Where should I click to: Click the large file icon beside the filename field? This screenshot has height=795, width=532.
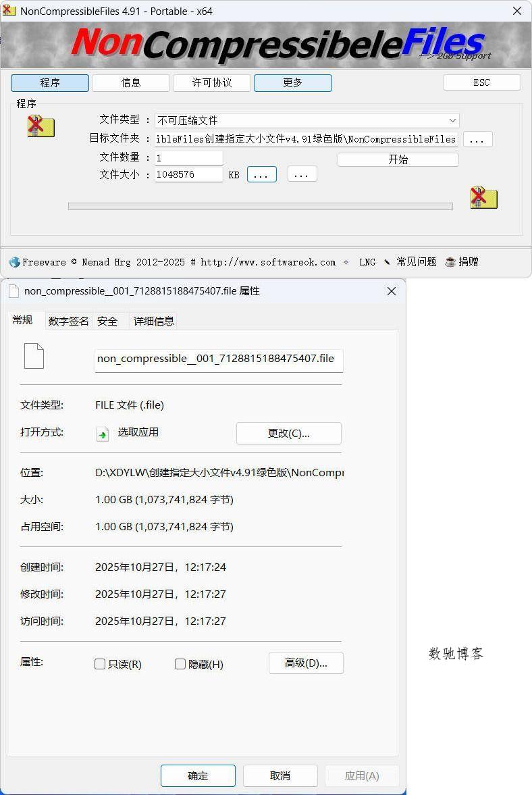[x=34, y=356]
